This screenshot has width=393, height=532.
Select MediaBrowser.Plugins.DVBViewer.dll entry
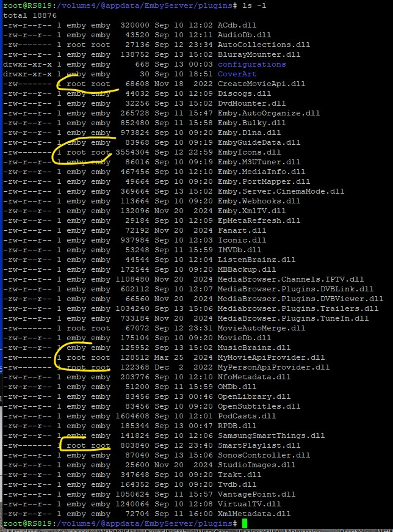pos(300,299)
